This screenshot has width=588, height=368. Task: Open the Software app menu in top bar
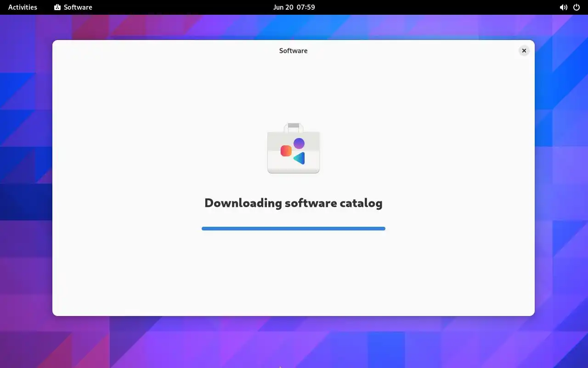(x=73, y=7)
